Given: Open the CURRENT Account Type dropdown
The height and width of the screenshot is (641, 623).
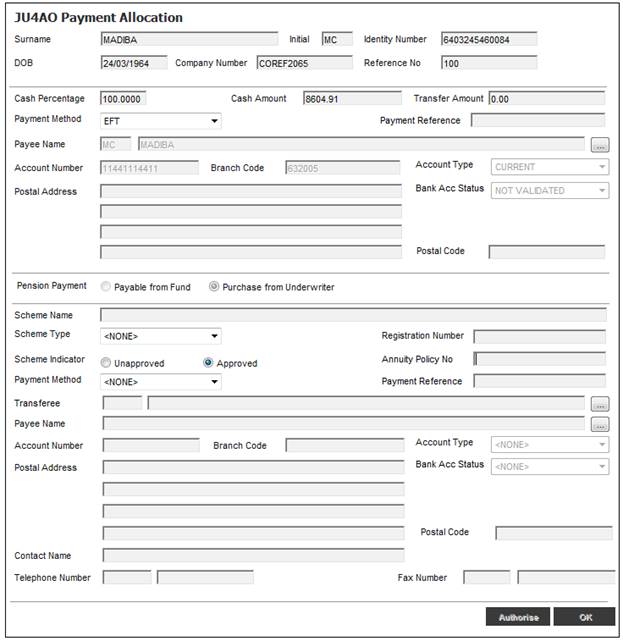Looking at the screenshot, I should [x=550, y=167].
